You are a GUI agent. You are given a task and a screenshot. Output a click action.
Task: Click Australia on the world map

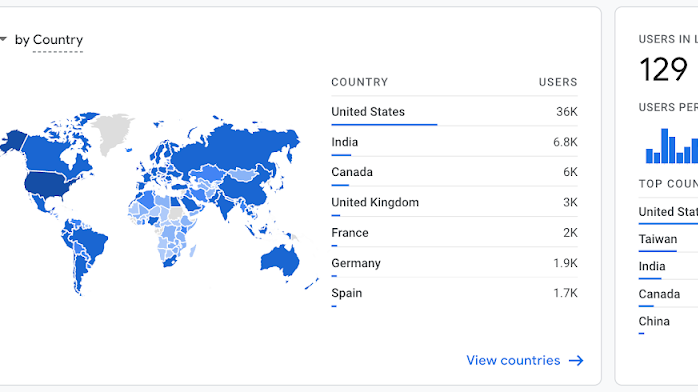(280, 261)
